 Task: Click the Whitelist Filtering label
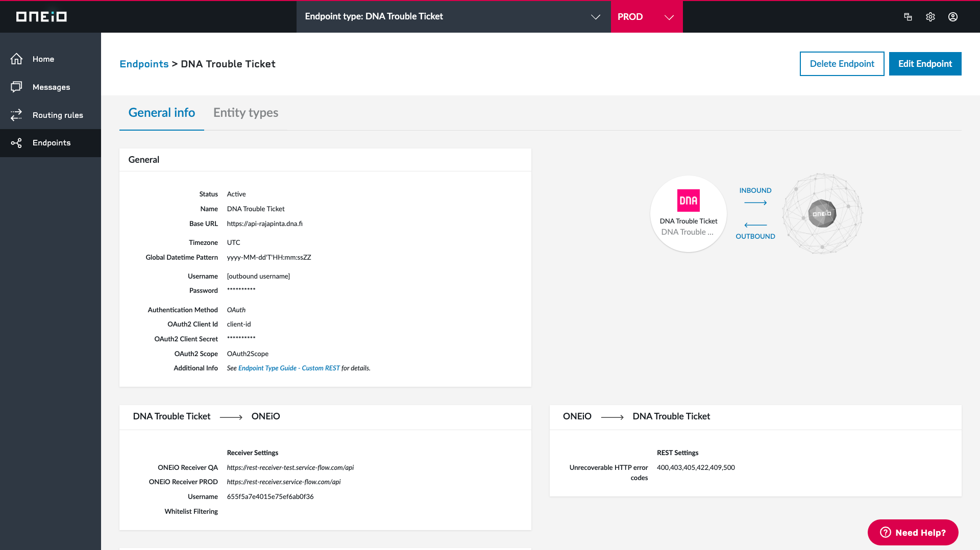[191, 511]
